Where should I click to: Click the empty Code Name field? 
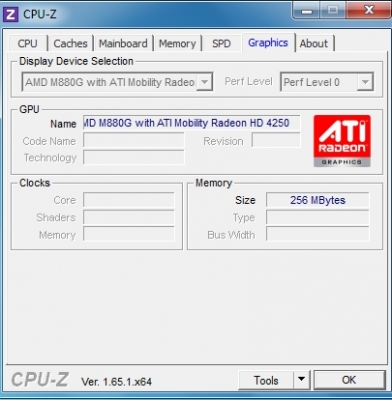(x=133, y=140)
